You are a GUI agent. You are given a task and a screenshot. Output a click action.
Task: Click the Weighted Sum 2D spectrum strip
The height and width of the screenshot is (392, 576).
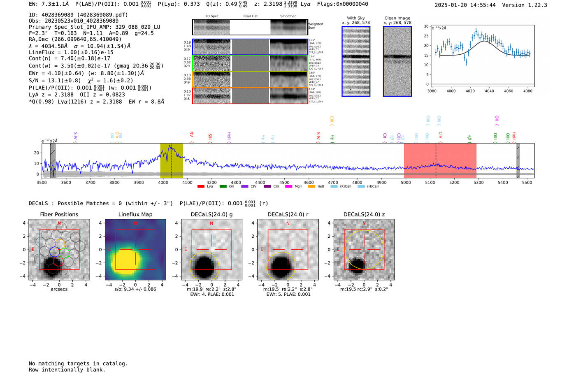pos(250,27)
